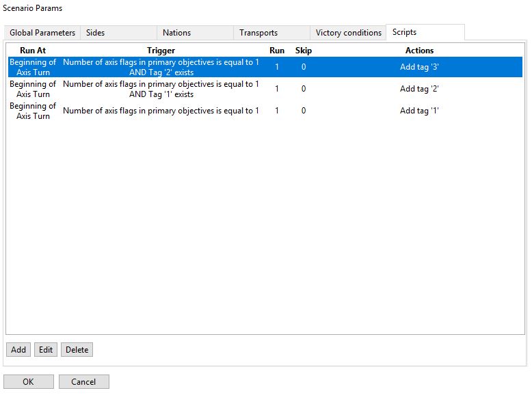Click the Run column header

point(277,51)
